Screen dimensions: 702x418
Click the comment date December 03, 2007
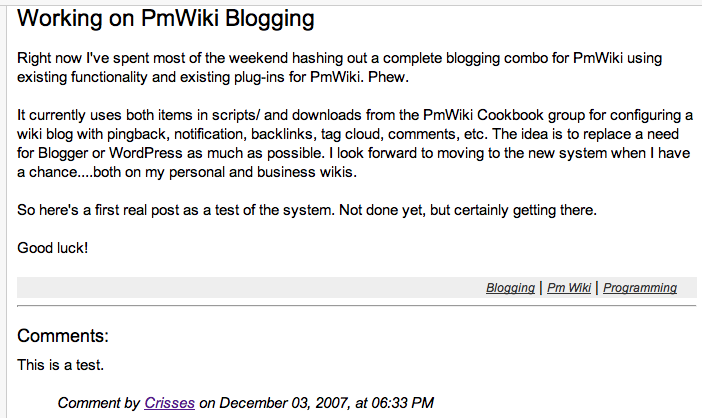point(285,403)
